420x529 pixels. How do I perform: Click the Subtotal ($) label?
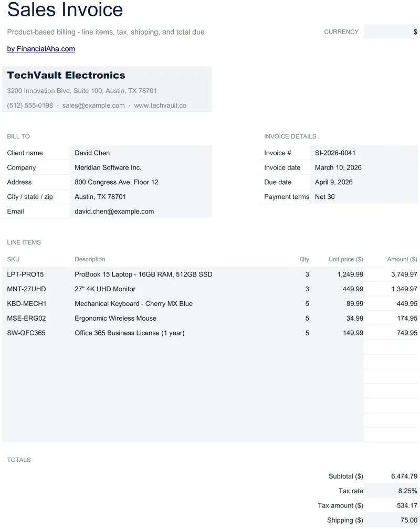pos(346,476)
